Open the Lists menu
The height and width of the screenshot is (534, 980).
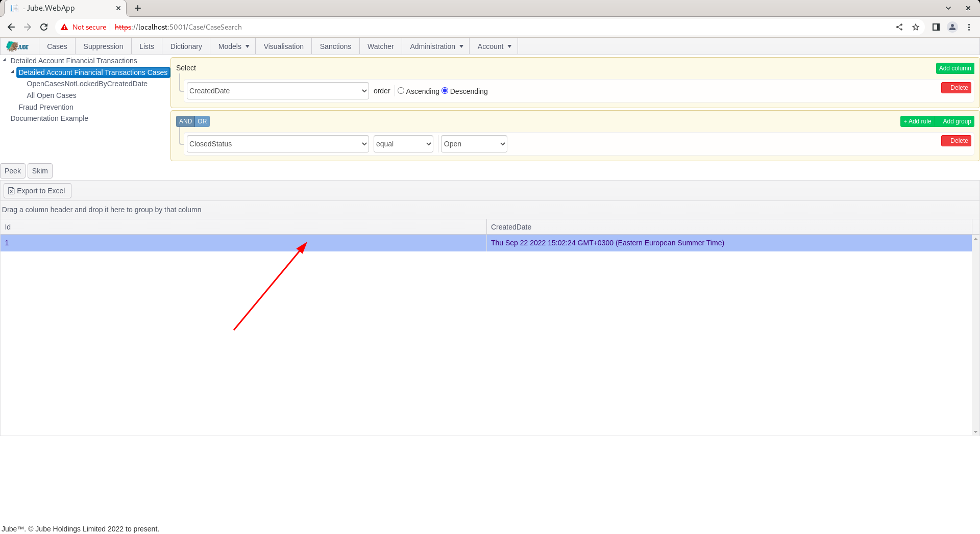(146, 46)
